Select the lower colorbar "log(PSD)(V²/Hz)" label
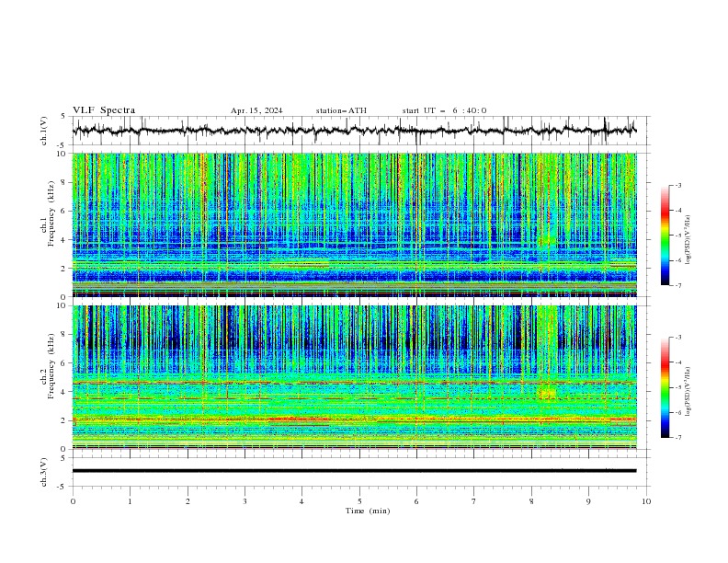 (x=688, y=391)
